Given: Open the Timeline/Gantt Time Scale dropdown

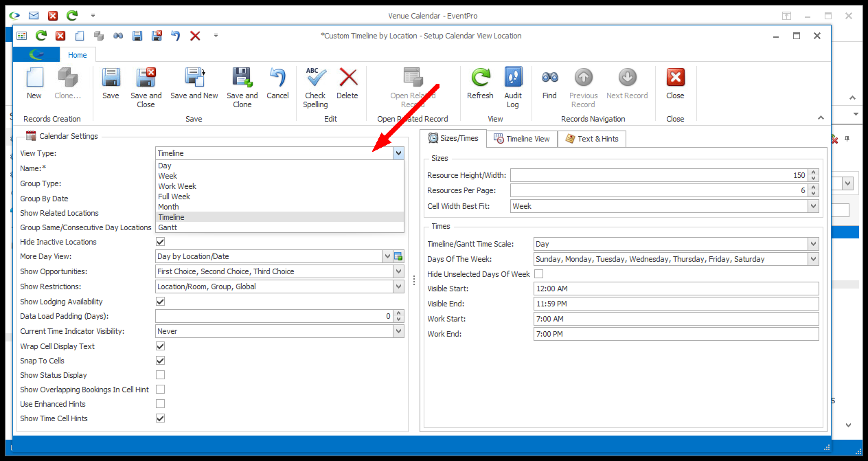Looking at the screenshot, I should pyautogui.click(x=814, y=244).
